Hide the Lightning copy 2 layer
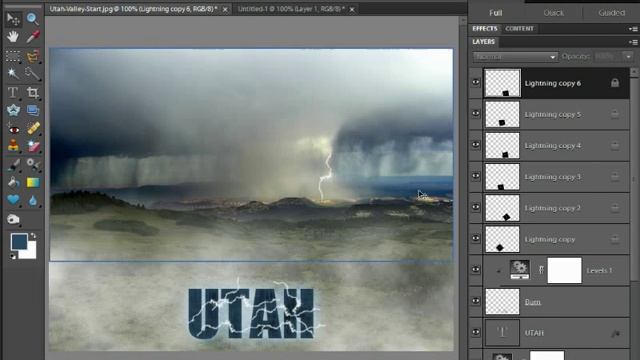 pyautogui.click(x=476, y=207)
